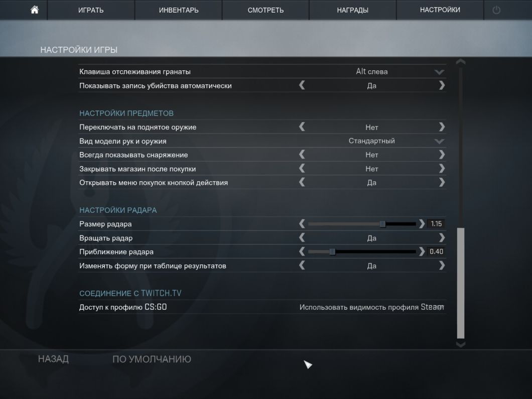Click the НАСТРОЙКИ ПРЕДМЕТОВ section heading
Screen dimensions: 532x399
(126, 113)
